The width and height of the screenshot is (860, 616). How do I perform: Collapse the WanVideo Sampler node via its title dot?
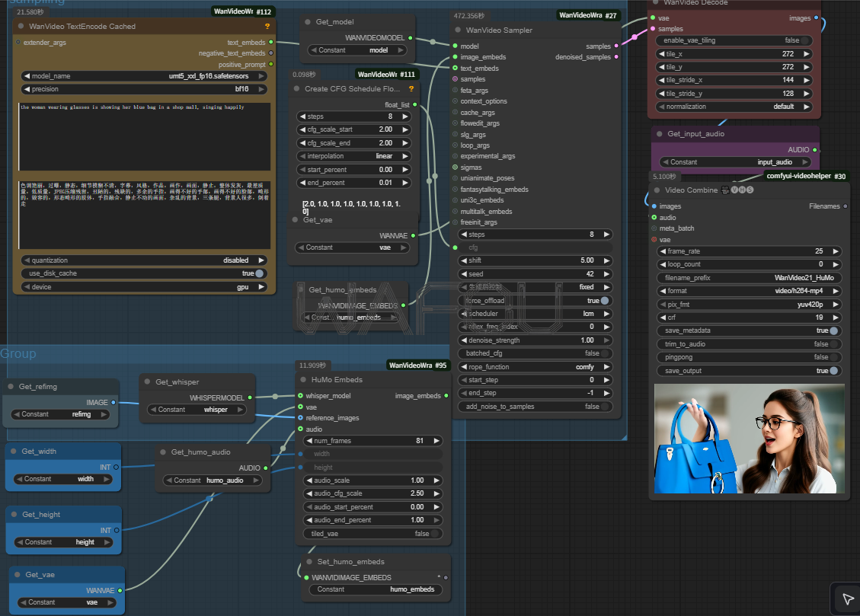pos(457,30)
